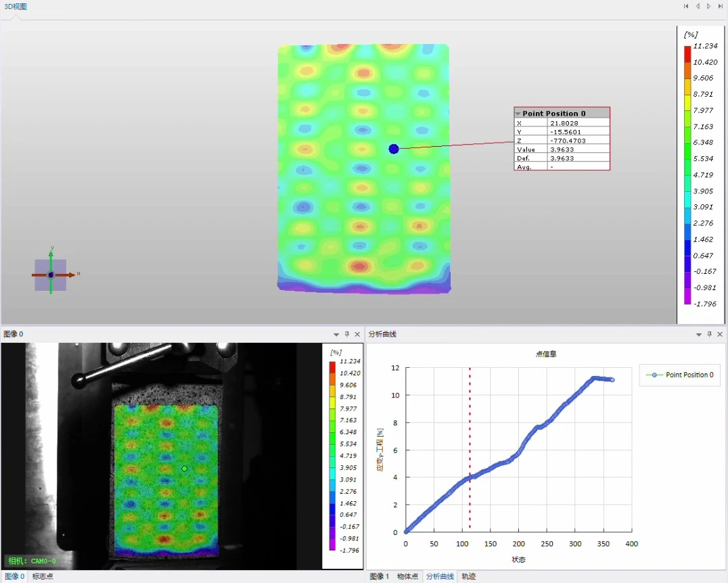Open the 分析曲线 panel options dropdown
728x583 pixels.
click(698, 334)
